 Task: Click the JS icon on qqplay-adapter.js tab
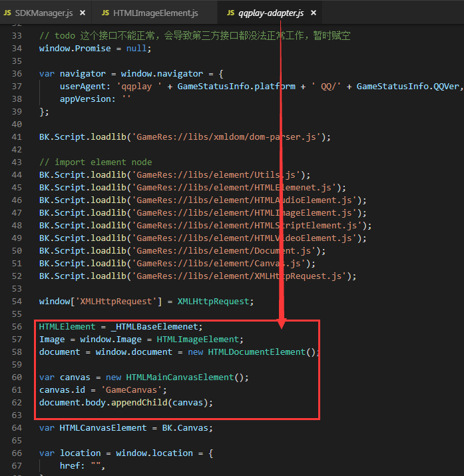pyautogui.click(x=230, y=13)
